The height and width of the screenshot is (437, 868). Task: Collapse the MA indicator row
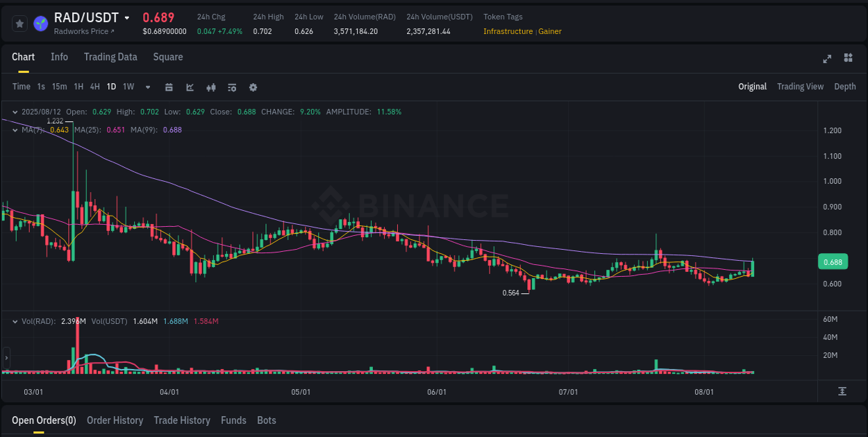15,130
